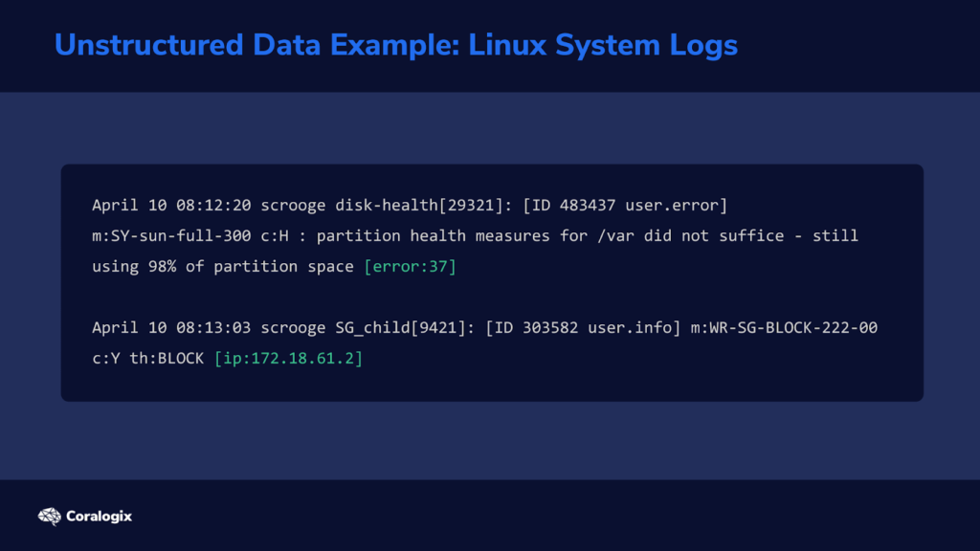Click the green '[error:37]' tag
Image resolution: width=980 pixels, height=551 pixels.
click(410, 267)
